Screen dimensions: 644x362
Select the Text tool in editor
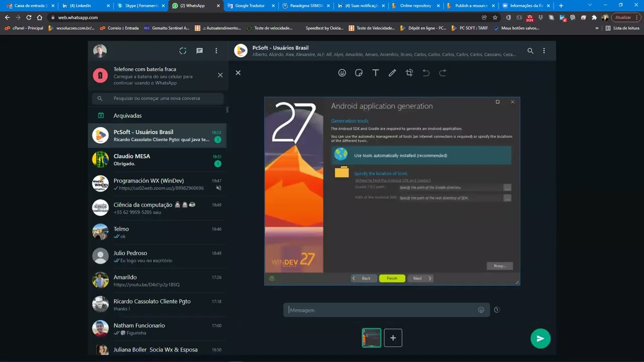375,73
